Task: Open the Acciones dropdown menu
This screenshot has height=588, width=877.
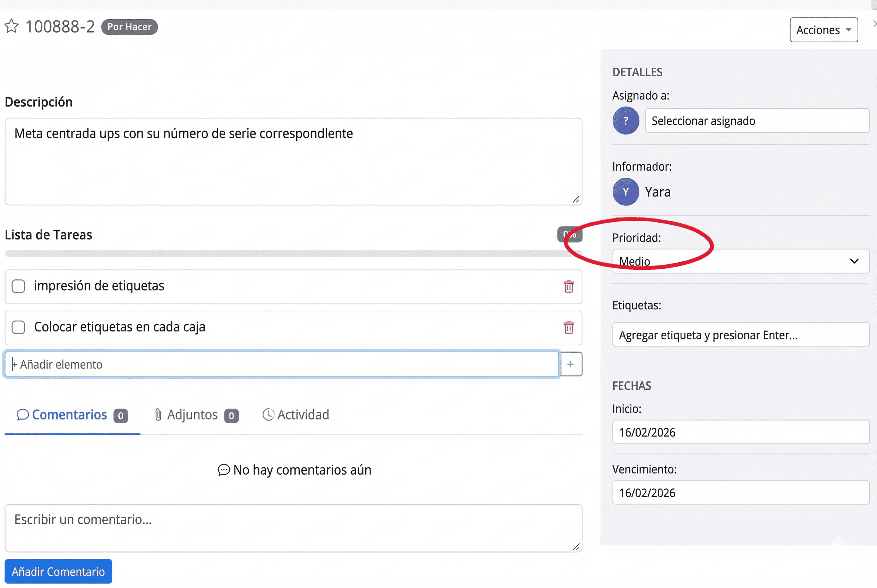Action: point(823,29)
